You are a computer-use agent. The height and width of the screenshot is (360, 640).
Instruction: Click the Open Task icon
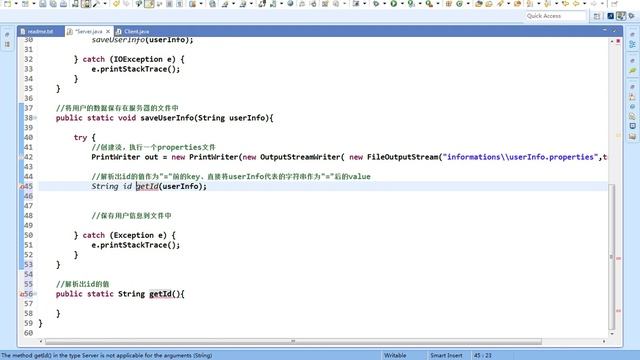coord(489,4)
